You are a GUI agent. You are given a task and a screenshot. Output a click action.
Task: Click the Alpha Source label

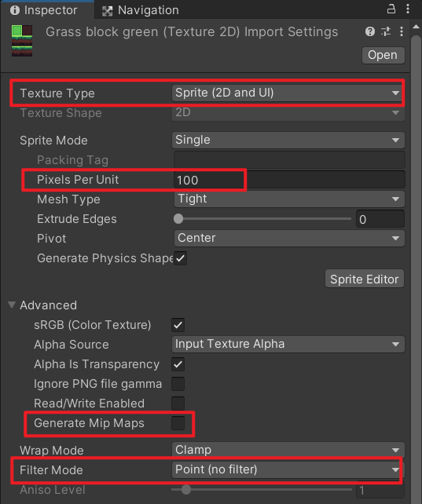point(72,345)
